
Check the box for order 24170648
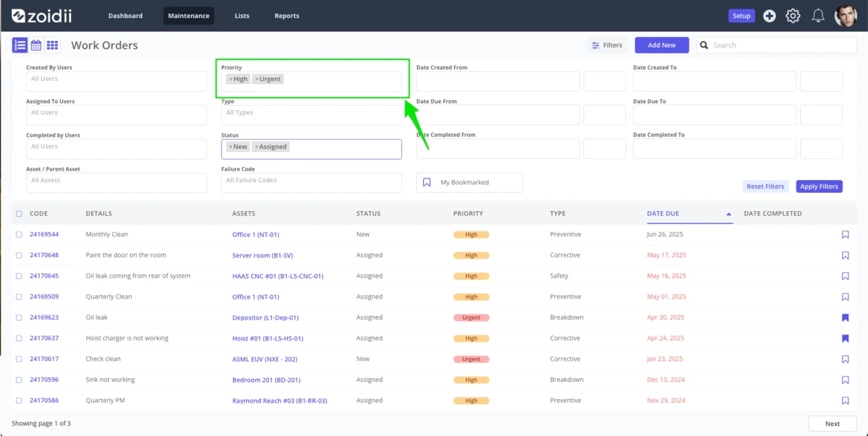pos(19,255)
